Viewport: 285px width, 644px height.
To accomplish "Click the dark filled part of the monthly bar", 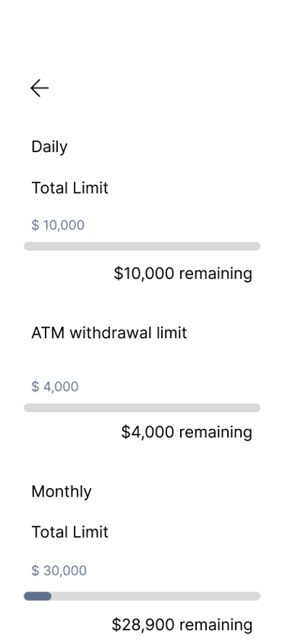I will pos(37,596).
